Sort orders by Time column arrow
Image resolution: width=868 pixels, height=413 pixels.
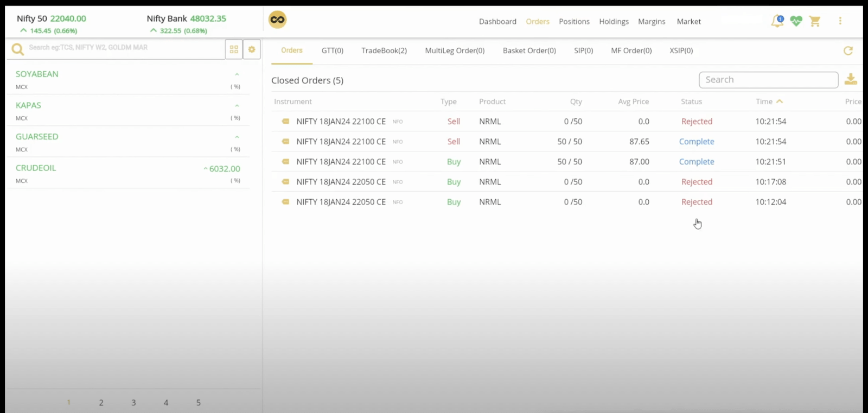pyautogui.click(x=780, y=101)
